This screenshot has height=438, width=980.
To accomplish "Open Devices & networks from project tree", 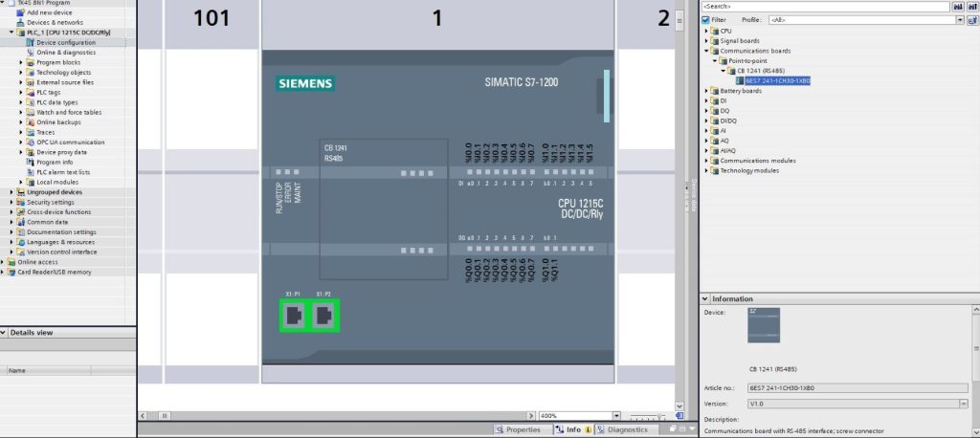I will pyautogui.click(x=55, y=22).
